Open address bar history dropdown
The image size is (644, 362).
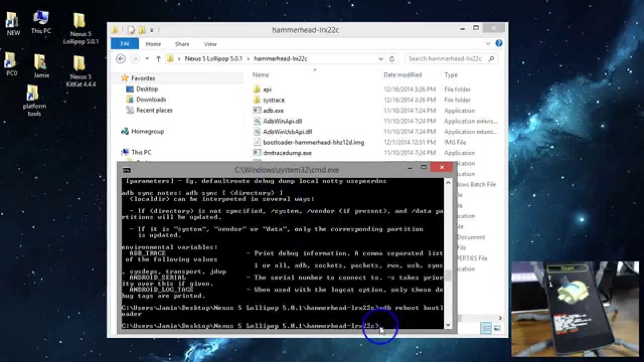click(x=381, y=59)
